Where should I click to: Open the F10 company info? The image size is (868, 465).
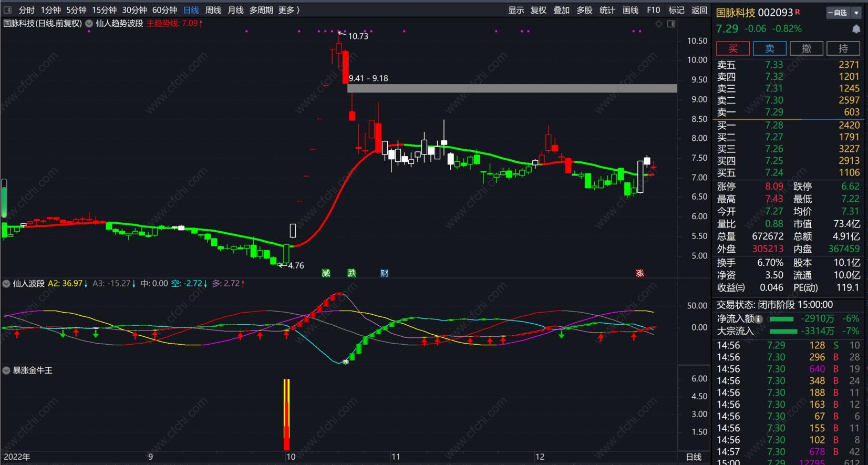653,10
